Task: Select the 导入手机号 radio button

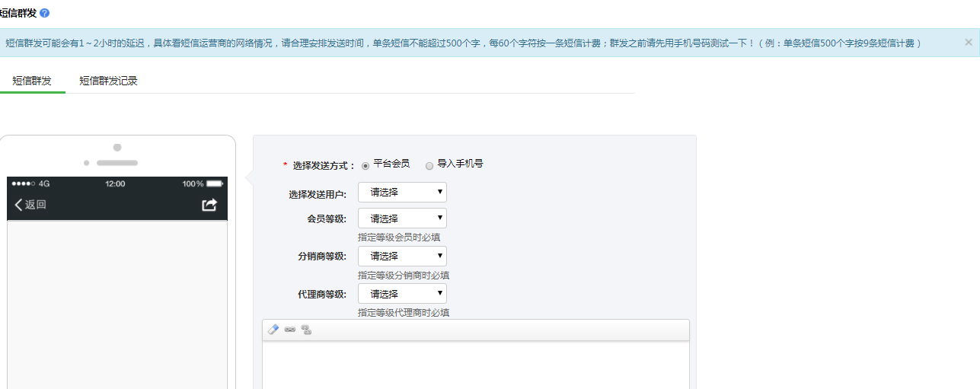Action: click(x=429, y=165)
